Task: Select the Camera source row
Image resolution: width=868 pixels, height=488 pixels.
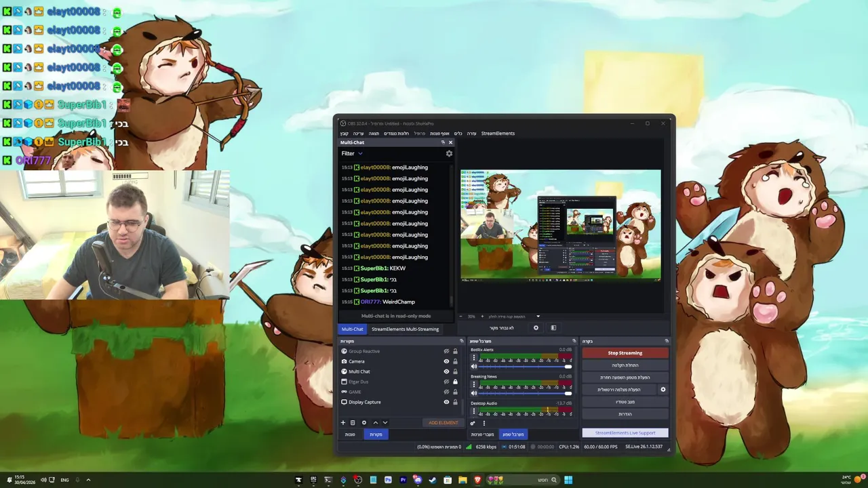Action: [x=400, y=361]
